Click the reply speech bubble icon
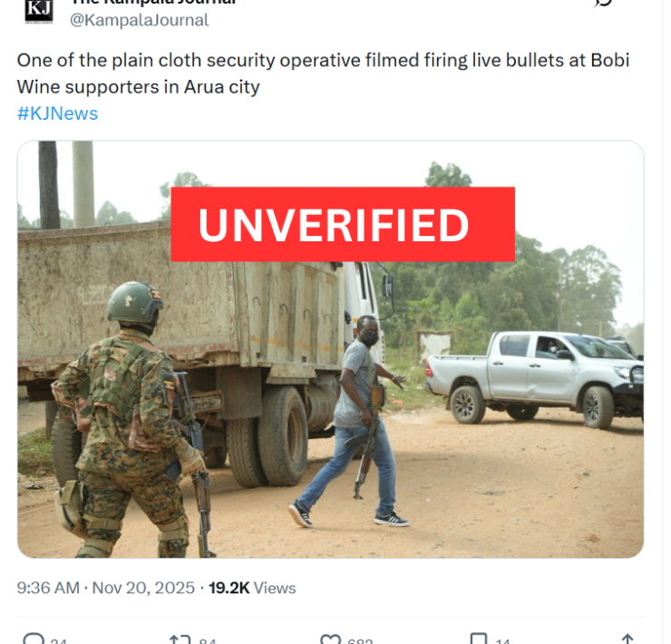This screenshot has height=644, width=671. point(34,639)
